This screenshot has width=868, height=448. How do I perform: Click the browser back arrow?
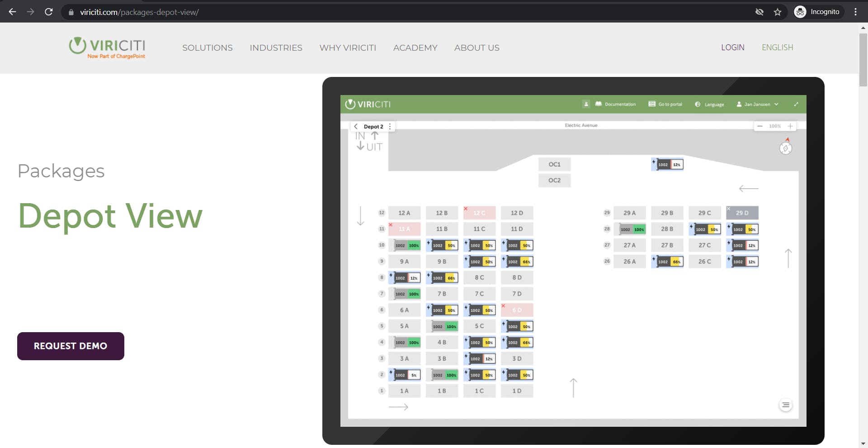pos(12,12)
